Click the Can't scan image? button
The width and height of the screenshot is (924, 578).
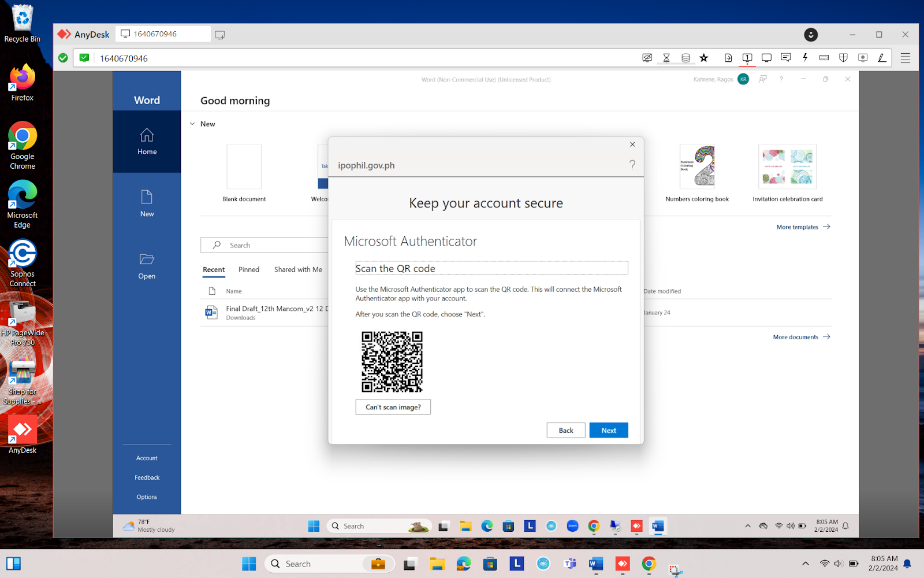pos(393,407)
